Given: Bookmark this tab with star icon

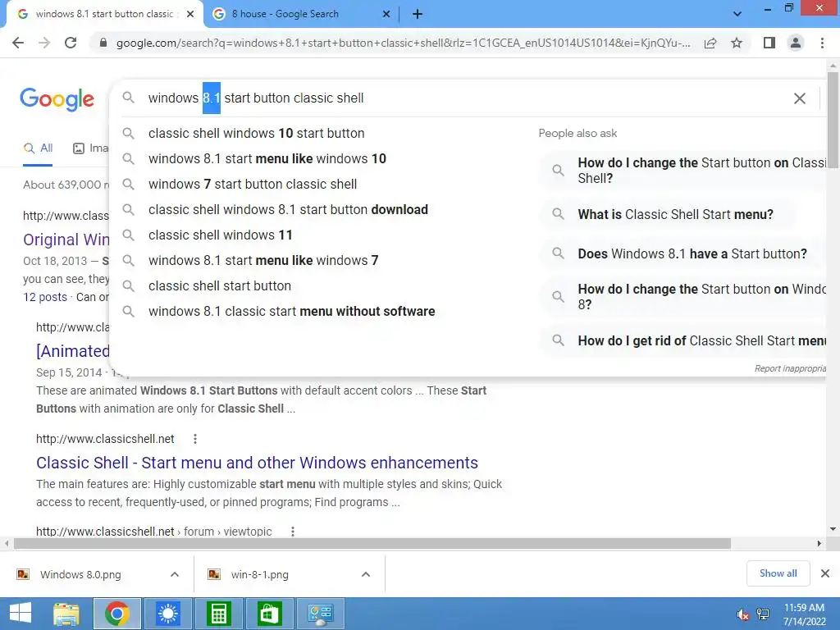Looking at the screenshot, I should [x=737, y=43].
